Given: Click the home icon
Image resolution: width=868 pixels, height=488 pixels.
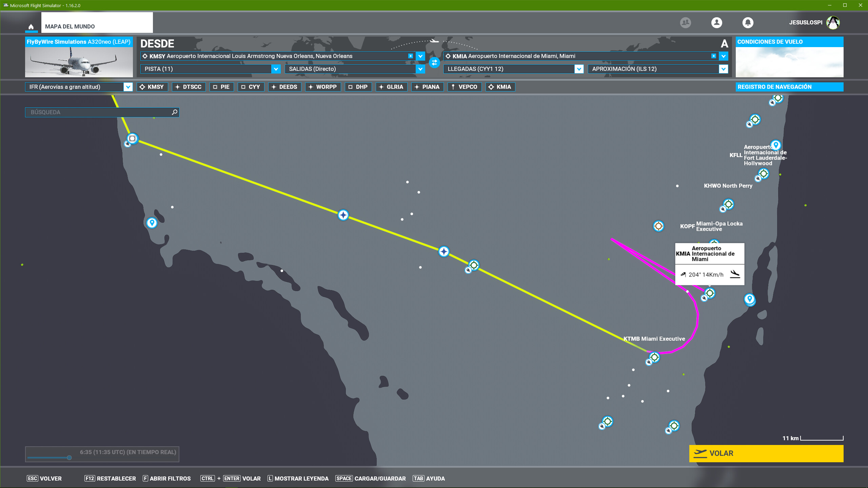Looking at the screenshot, I should (x=31, y=26).
